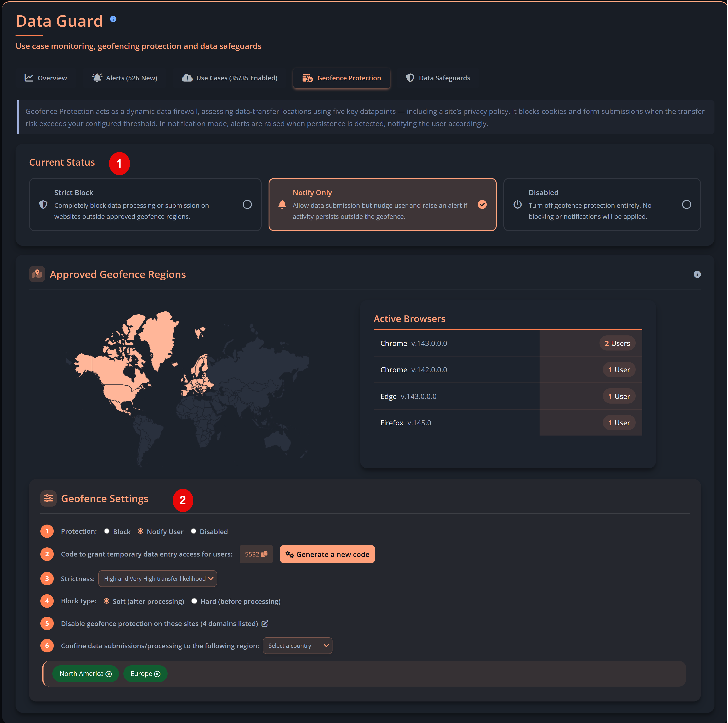Select the Strict Block protection mode
Screen dimensions: 728x723
[247, 204]
